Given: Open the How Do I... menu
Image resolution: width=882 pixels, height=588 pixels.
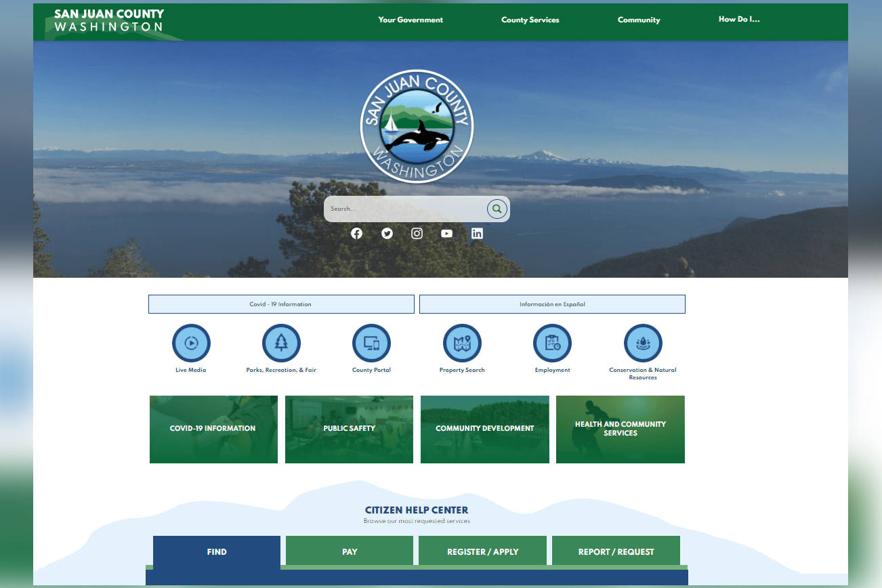Looking at the screenshot, I should pos(739,20).
